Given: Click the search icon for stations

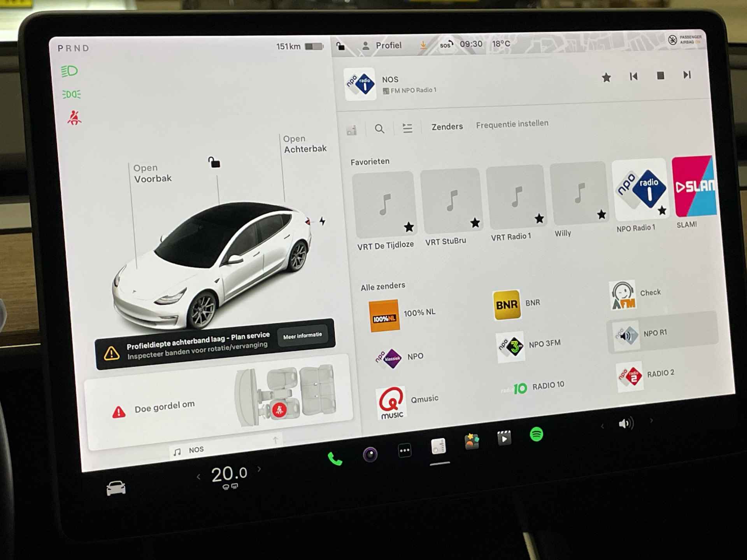Looking at the screenshot, I should [x=379, y=124].
